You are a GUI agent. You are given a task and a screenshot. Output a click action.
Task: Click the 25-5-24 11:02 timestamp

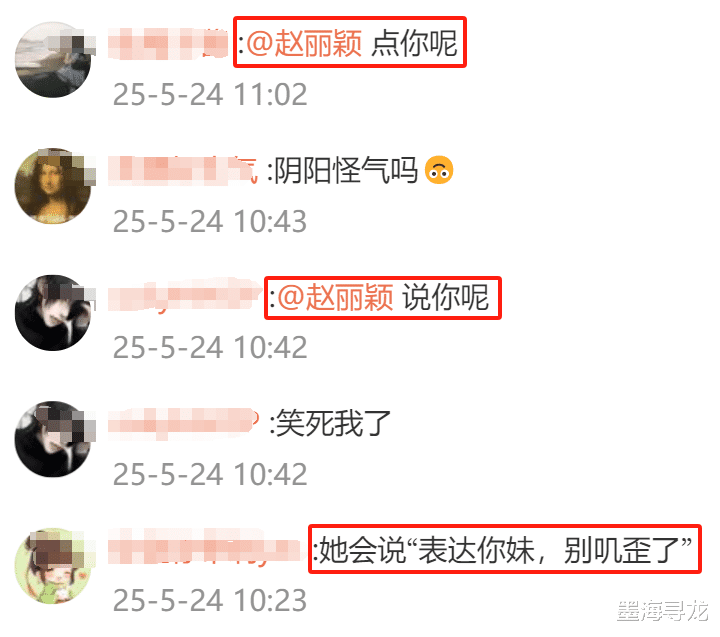[210, 95]
